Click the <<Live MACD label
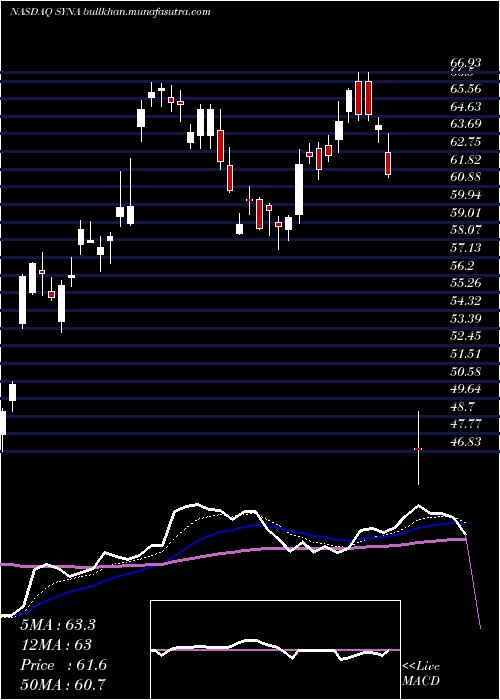The image size is (500, 700). (x=421, y=674)
